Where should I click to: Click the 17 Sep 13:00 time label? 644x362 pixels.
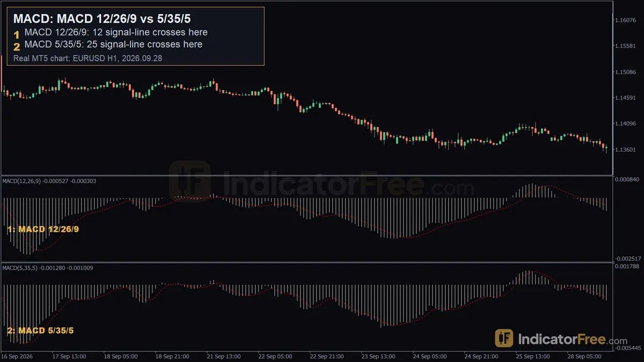69,357
